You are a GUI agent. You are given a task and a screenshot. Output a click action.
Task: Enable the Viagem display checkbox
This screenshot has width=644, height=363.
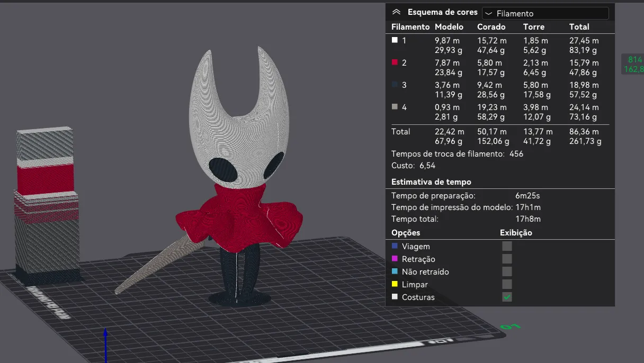pos(507,246)
